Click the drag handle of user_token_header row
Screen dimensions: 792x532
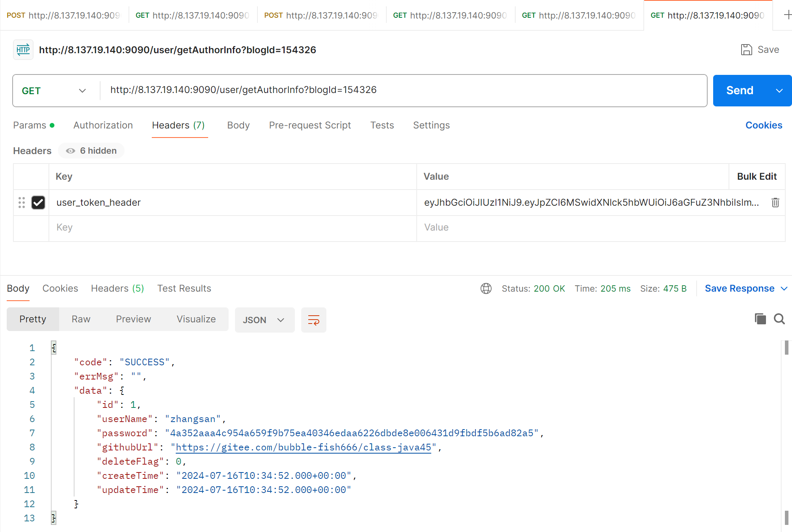click(x=22, y=203)
